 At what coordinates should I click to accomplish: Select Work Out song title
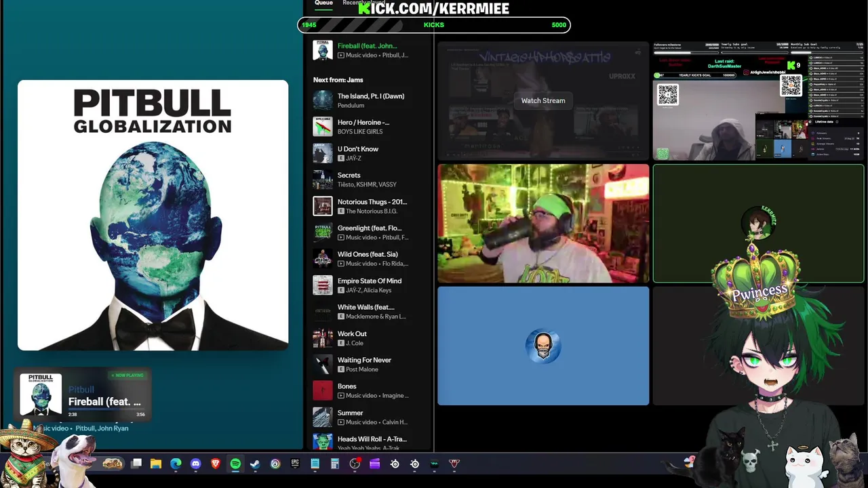tap(352, 333)
